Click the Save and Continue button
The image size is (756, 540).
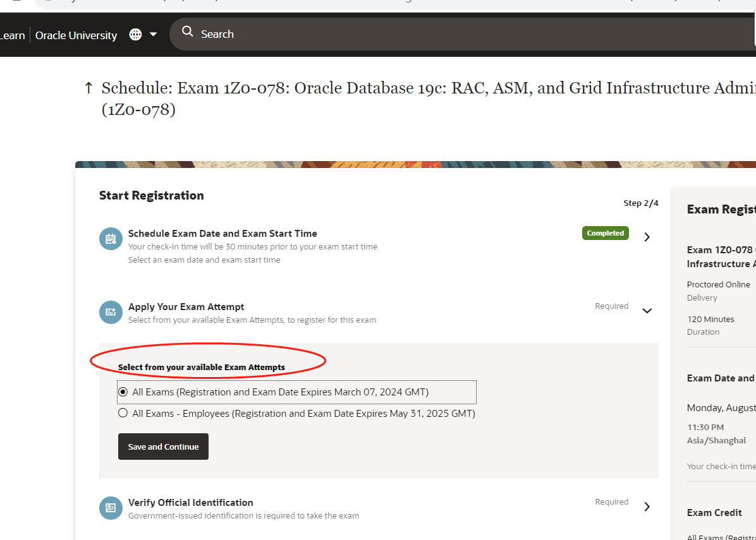pos(163,447)
